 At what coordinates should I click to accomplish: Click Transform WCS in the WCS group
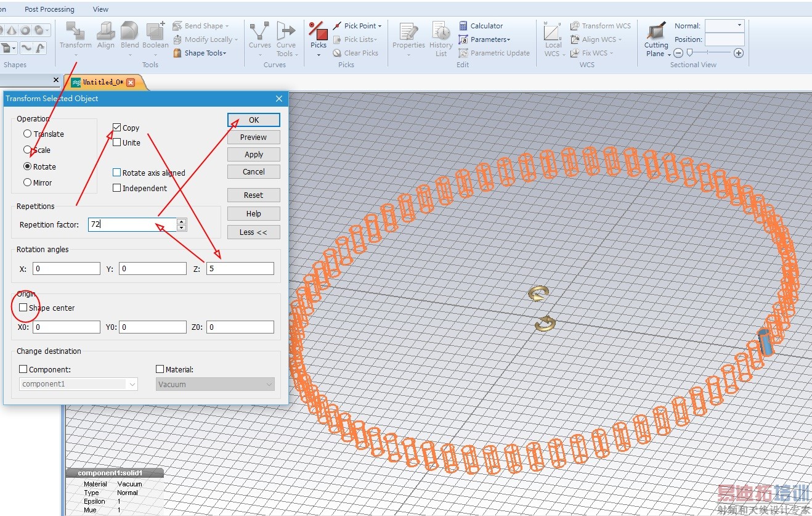click(601, 26)
